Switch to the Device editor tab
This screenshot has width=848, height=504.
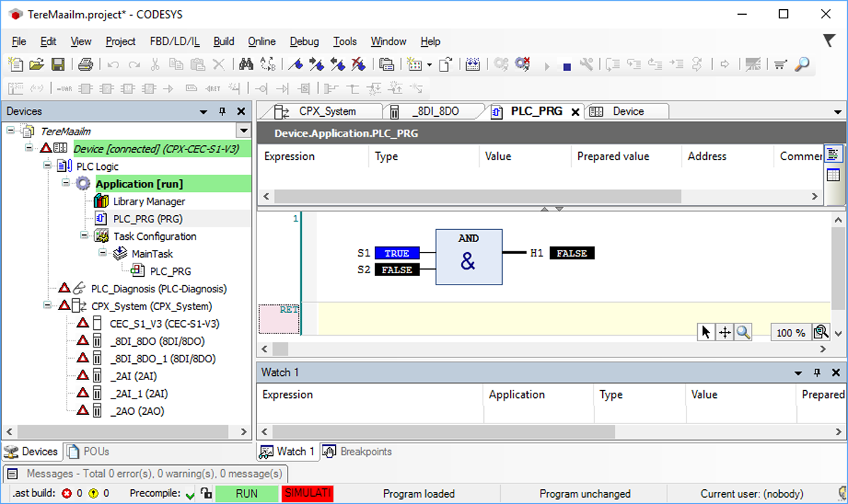coord(628,111)
